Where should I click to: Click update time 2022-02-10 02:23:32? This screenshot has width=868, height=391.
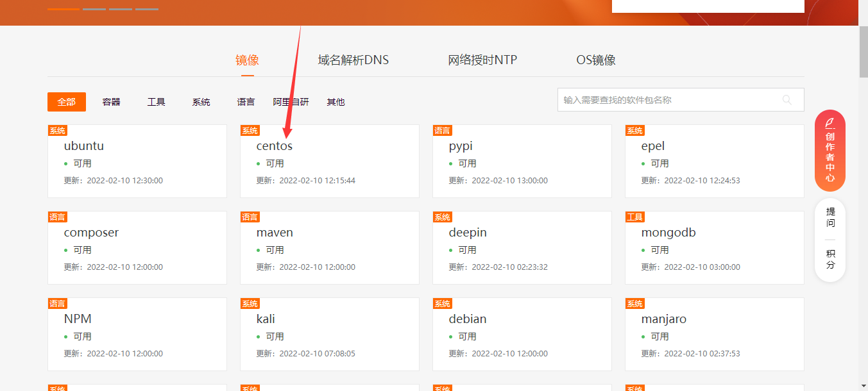pyautogui.click(x=509, y=267)
